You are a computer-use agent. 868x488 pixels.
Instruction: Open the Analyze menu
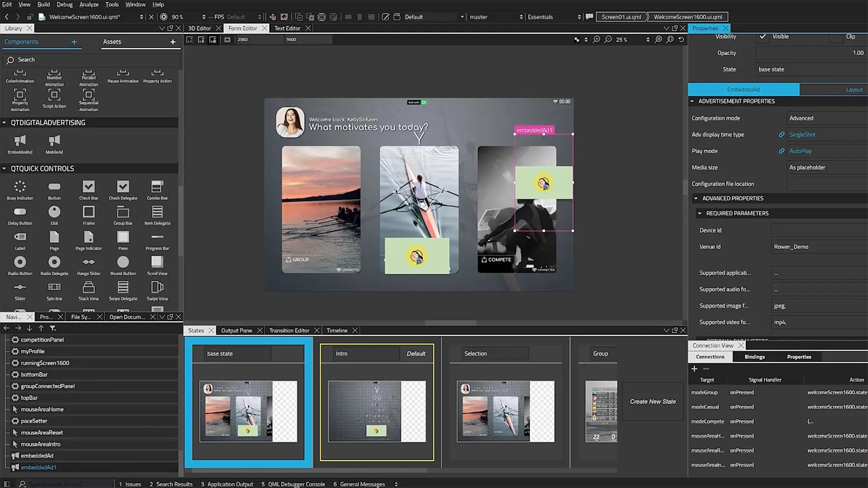coord(89,4)
